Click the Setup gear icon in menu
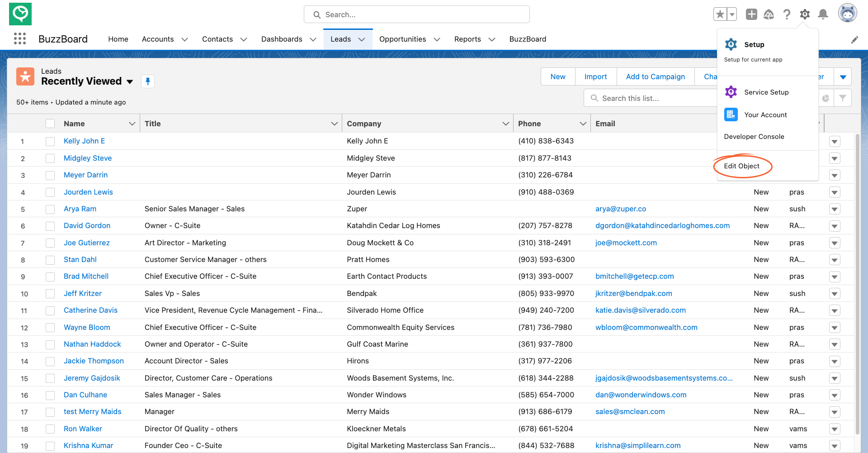The image size is (868, 453). click(x=731, y=44)
